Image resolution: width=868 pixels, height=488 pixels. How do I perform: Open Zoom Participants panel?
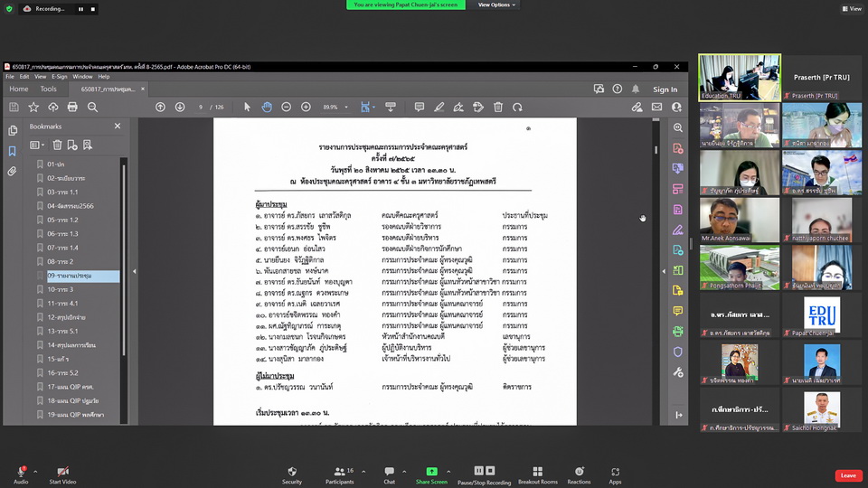point(339,474)
